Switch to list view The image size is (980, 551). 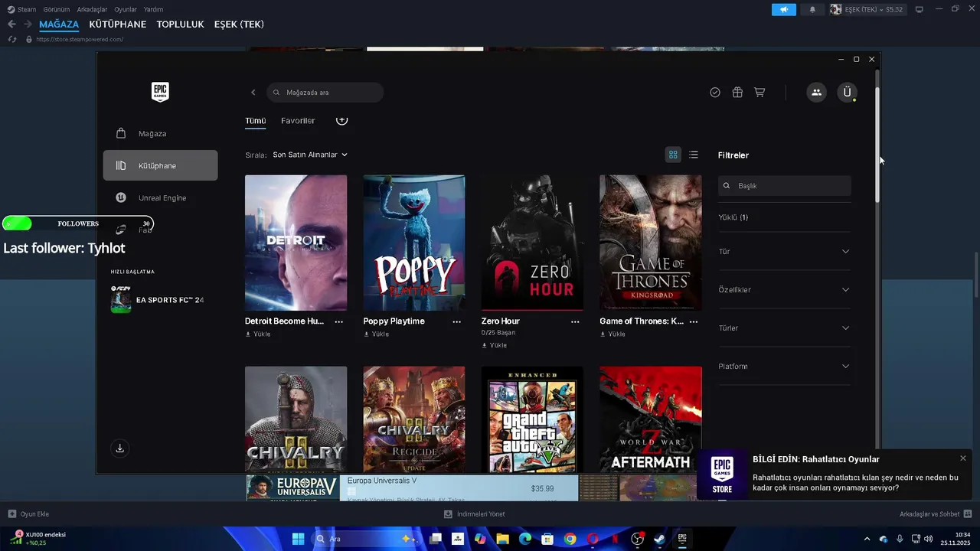click(694, 155)
